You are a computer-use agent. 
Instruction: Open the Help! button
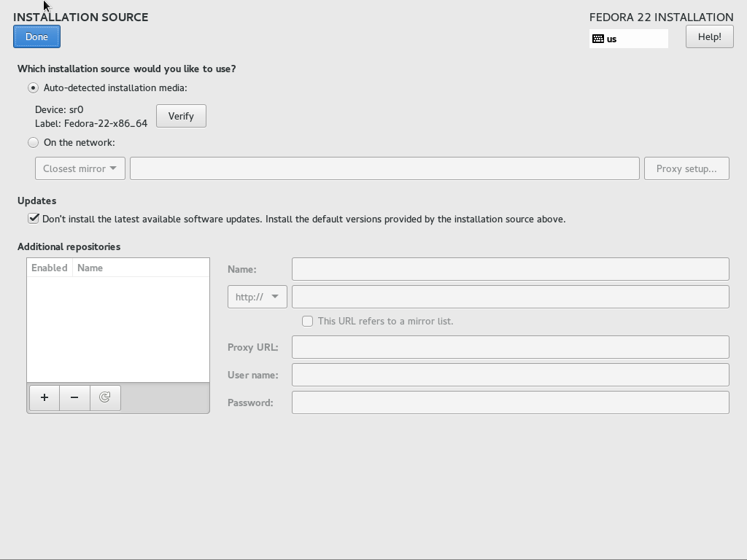[x=709, y=36]
